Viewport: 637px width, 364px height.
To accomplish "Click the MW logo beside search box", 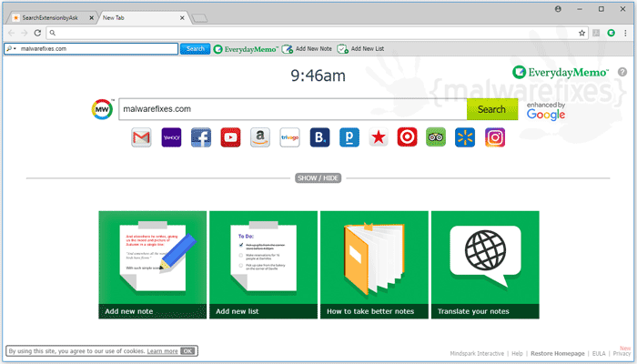I will (x=102, y=109).
